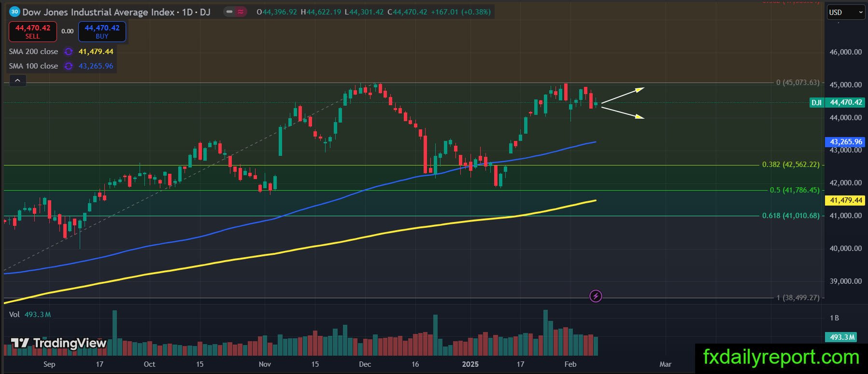Screen dimensions: 868x374
Task: Click the Mar label on the time axis
Action: (666, 364)
